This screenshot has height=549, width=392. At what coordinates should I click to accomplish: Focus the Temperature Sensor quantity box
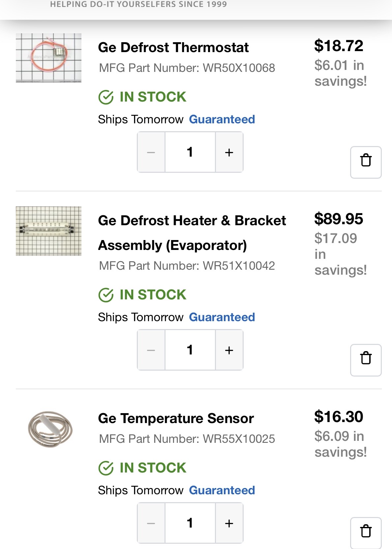(190, 523)
